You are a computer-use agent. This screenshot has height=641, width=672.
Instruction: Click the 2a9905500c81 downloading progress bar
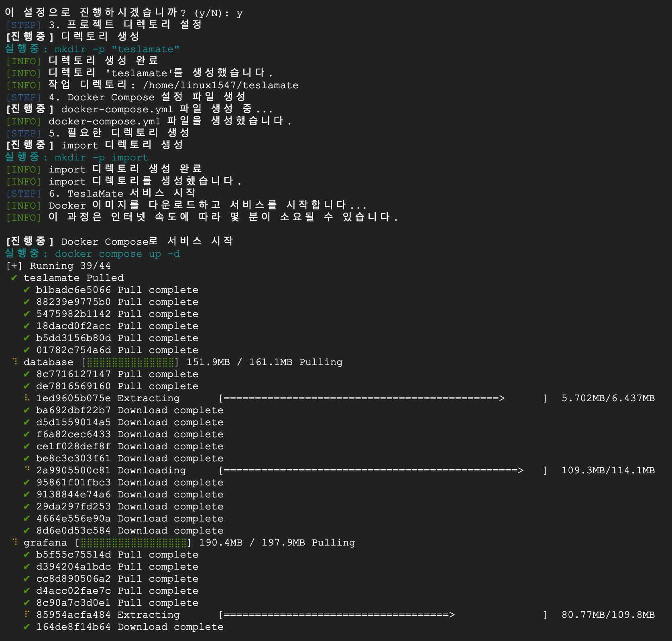(x=383, y=471)
